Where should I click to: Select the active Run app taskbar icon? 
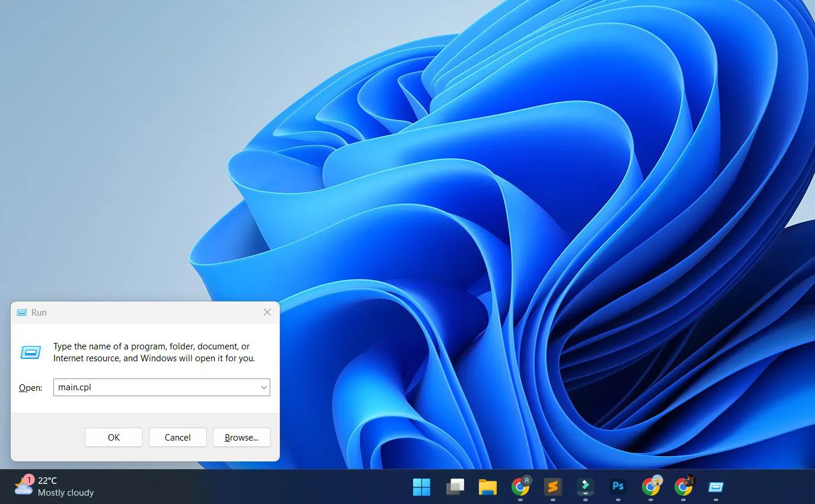[x=715, y=487]
